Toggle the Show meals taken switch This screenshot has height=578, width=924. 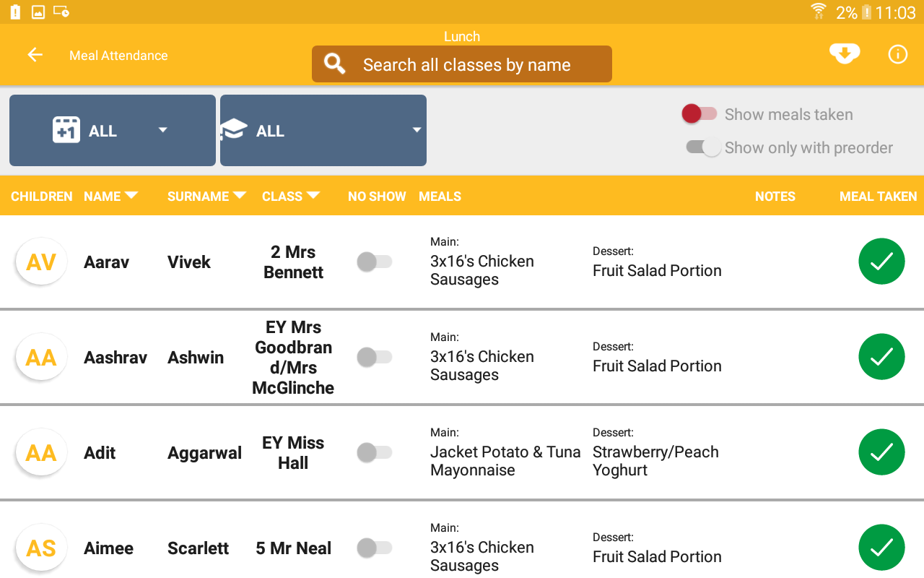coord(699,114)
